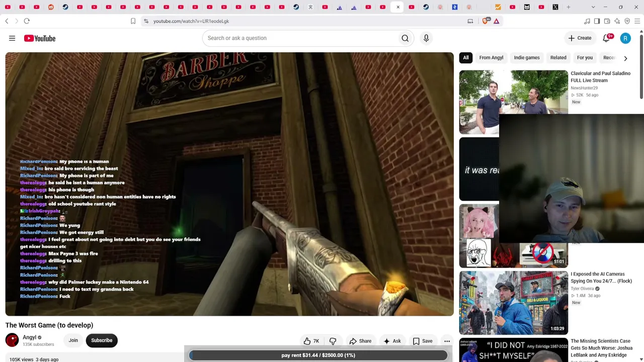This screenshot has width=644, height=362.
Task: Bookmark this page in the address bar
Action: (x=133, y=21)
